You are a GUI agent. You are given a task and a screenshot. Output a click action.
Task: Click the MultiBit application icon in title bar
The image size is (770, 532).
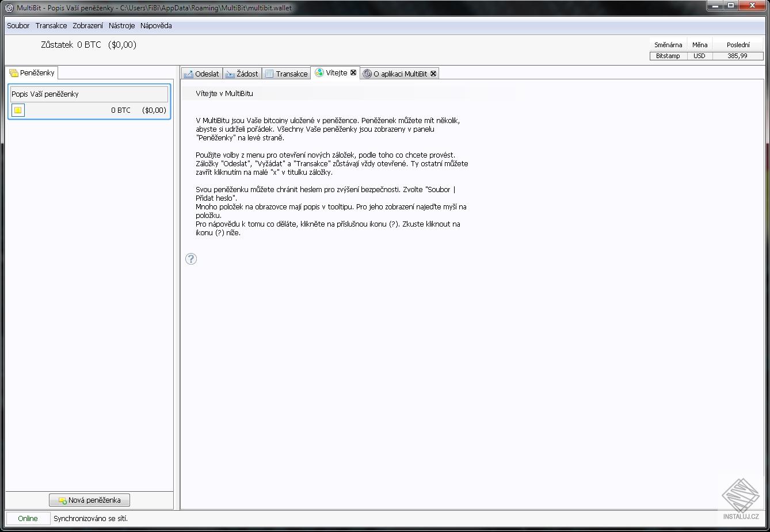click(x=9, y=8)
